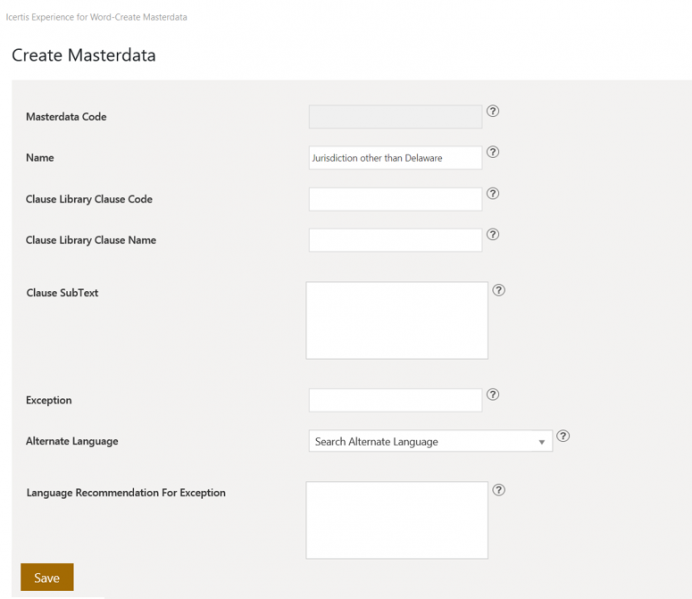692x599 pixels.
Task: Open the help tooltip next to Name
Action: (492, 153)
